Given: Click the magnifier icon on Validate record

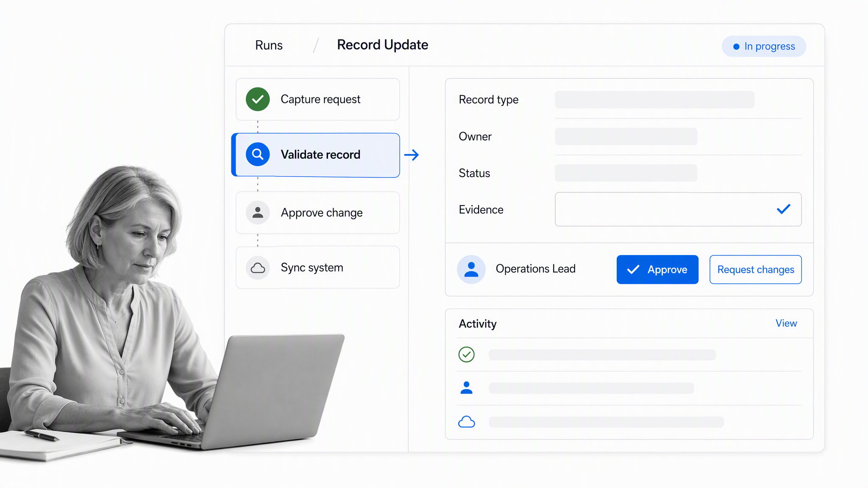Looking at the screenshot, I should [x=258, y=154].
